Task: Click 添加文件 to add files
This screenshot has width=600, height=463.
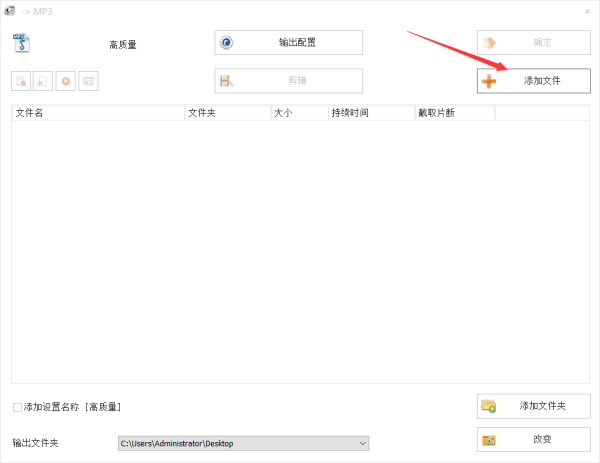Action: pos(534,81)
